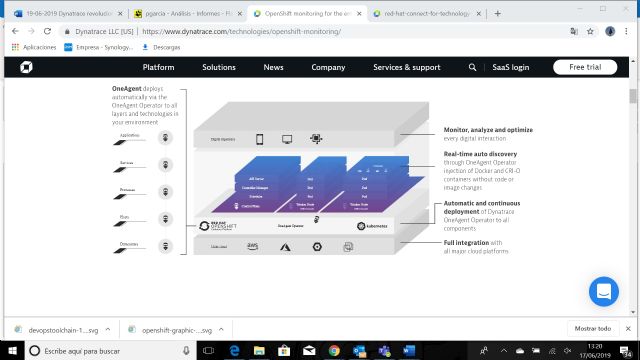Expand options for the devopstoolchain svg download

pyautogui.click(x=108, y=329)
